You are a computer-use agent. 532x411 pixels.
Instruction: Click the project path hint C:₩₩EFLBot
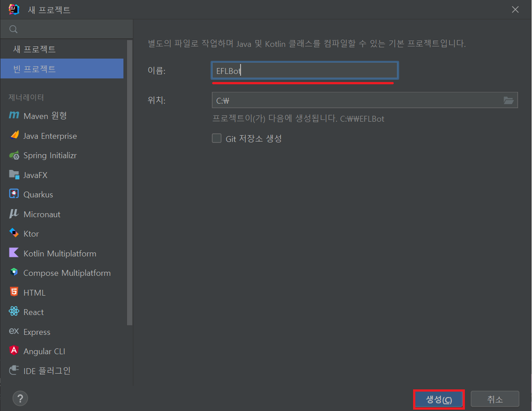[362, 119]
